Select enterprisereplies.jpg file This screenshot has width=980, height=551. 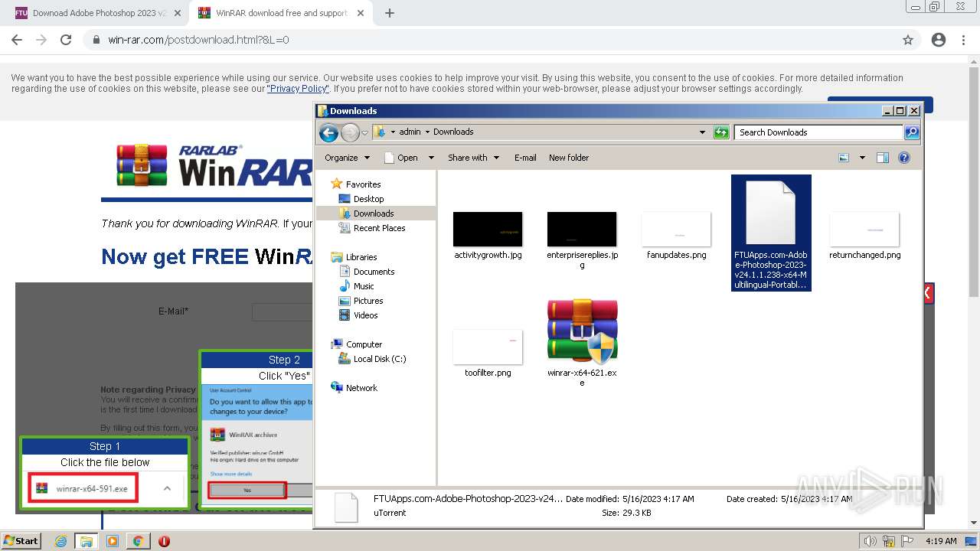582,240
